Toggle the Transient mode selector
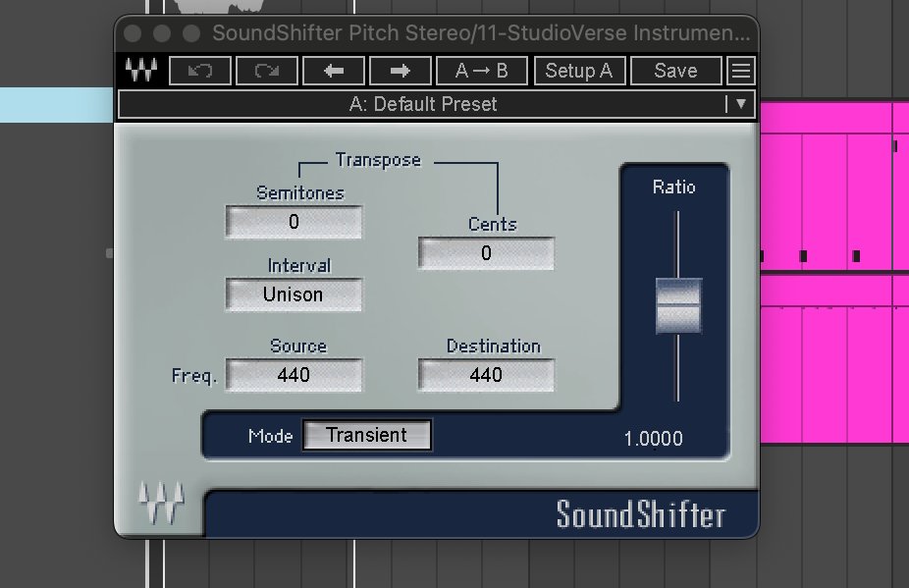 coord(367,435)
